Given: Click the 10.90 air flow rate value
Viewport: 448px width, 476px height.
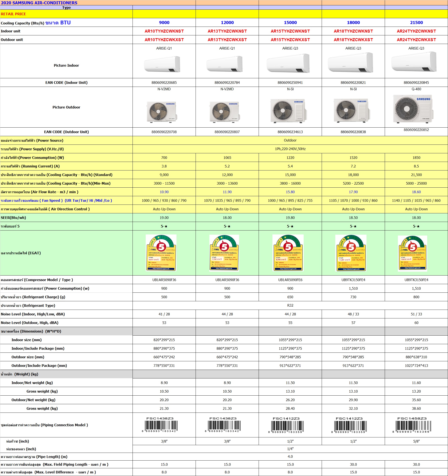Looking at the screenshot, I should [x=164, y=192].
